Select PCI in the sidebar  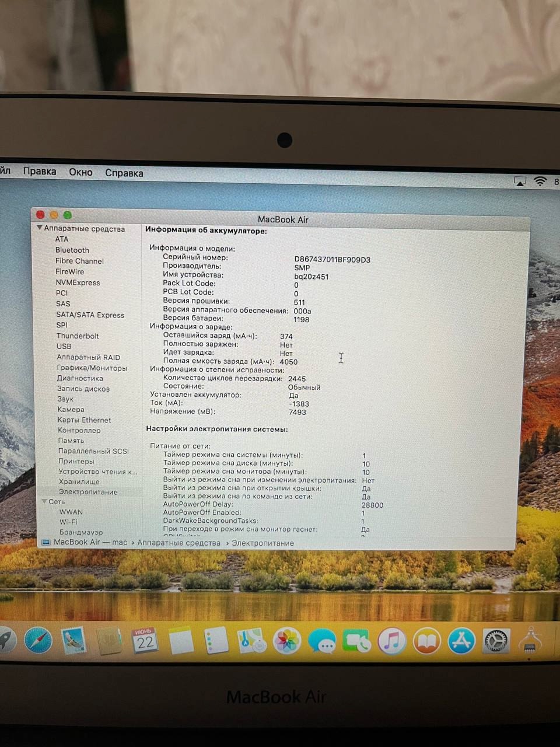click(x=62, y=293)
